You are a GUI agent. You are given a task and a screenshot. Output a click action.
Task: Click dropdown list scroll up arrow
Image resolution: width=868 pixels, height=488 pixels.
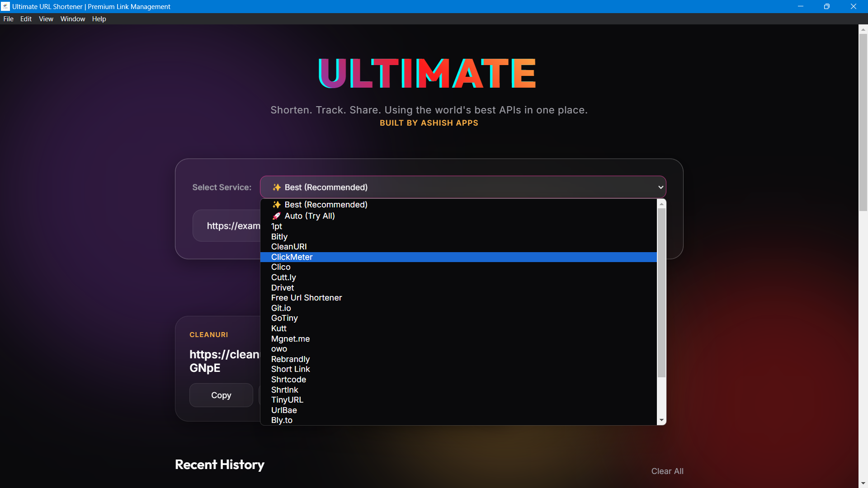(661, 204)
